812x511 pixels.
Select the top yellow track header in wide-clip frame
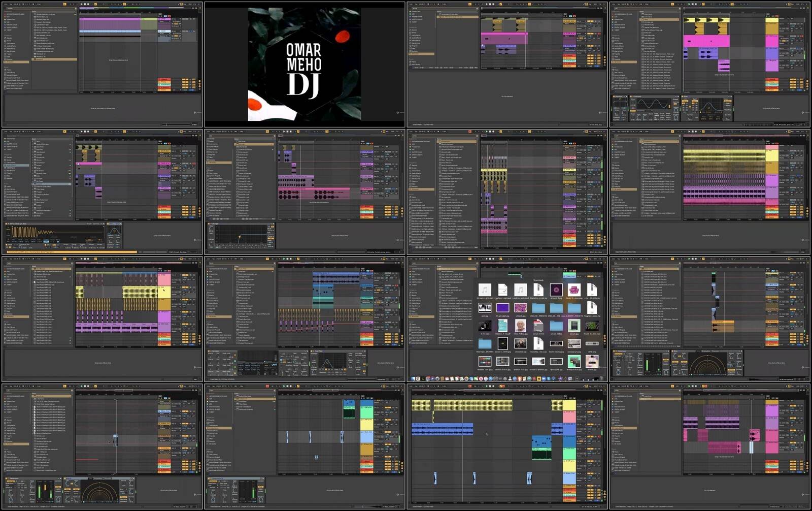[x=569, y=405]
